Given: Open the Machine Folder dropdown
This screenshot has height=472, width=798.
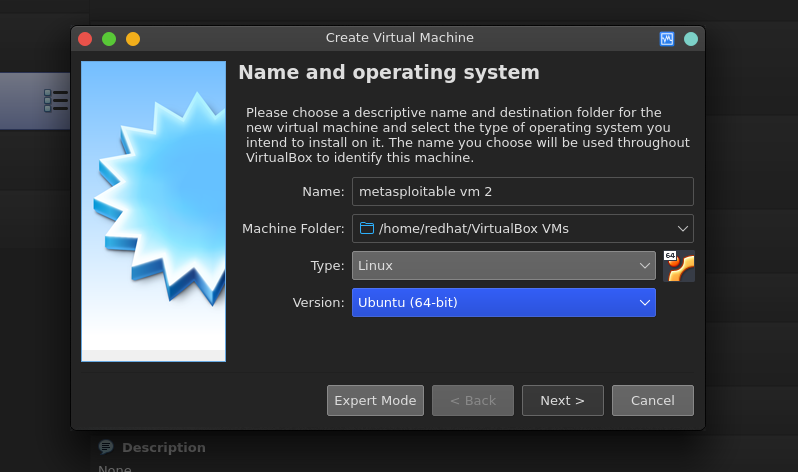Looking at the screenshot, I should 523,229.
